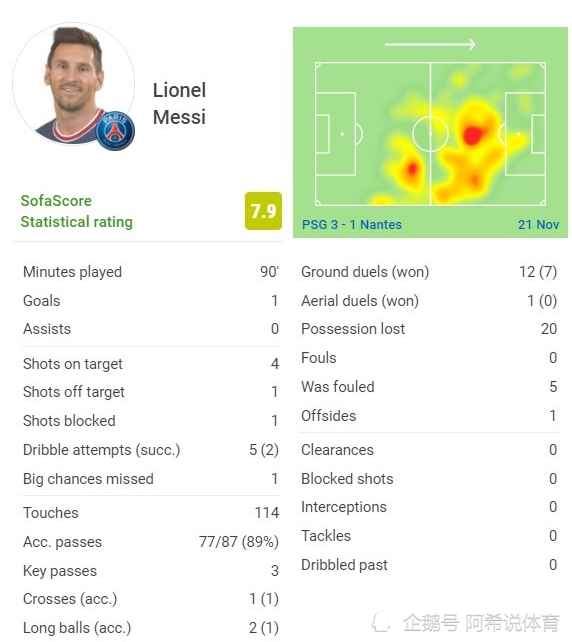Click the Shots on target stat
This screenshot has width=572, height=642.
pos(151,364)
